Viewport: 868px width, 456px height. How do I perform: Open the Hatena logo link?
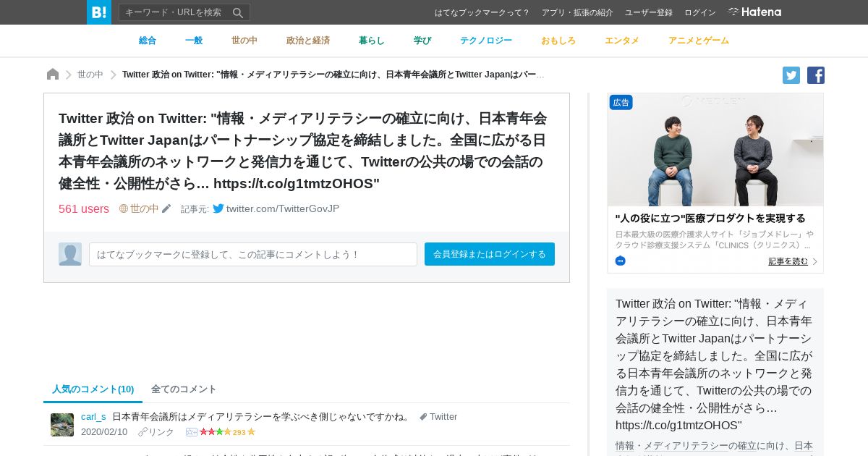(754, 12)
